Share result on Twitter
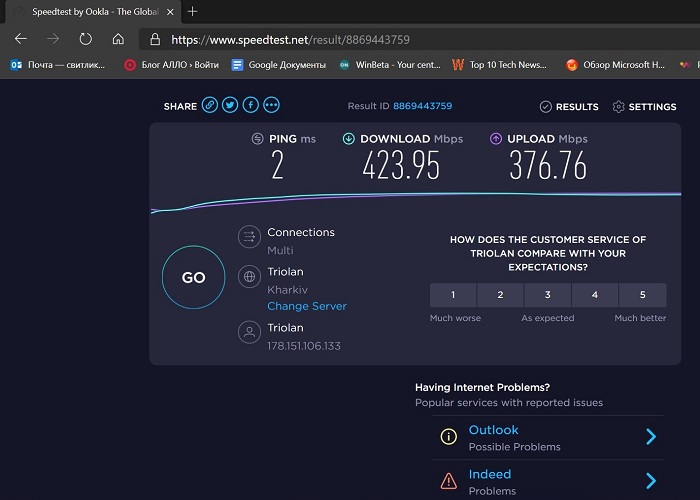 [x=230, y=105]
